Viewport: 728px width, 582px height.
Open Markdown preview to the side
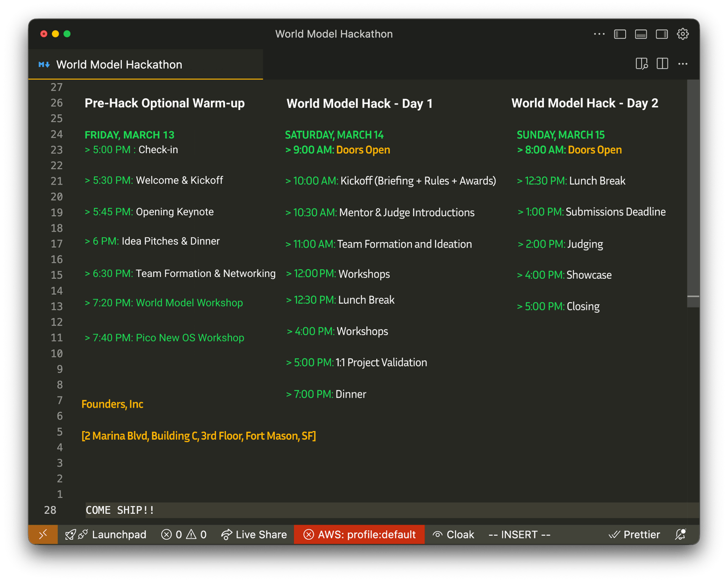(642, 64)
